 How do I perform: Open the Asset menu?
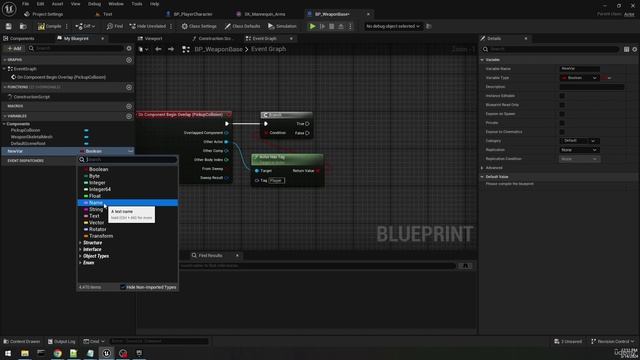point(57,4)
